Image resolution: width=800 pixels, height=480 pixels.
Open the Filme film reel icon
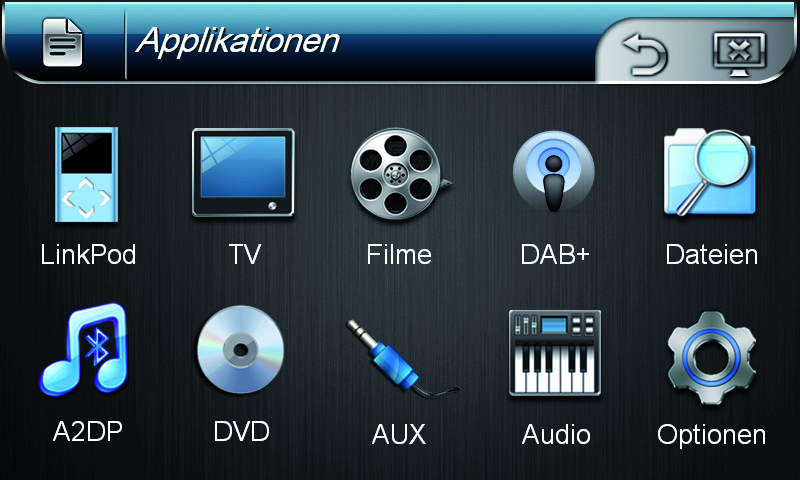point(401,173)
